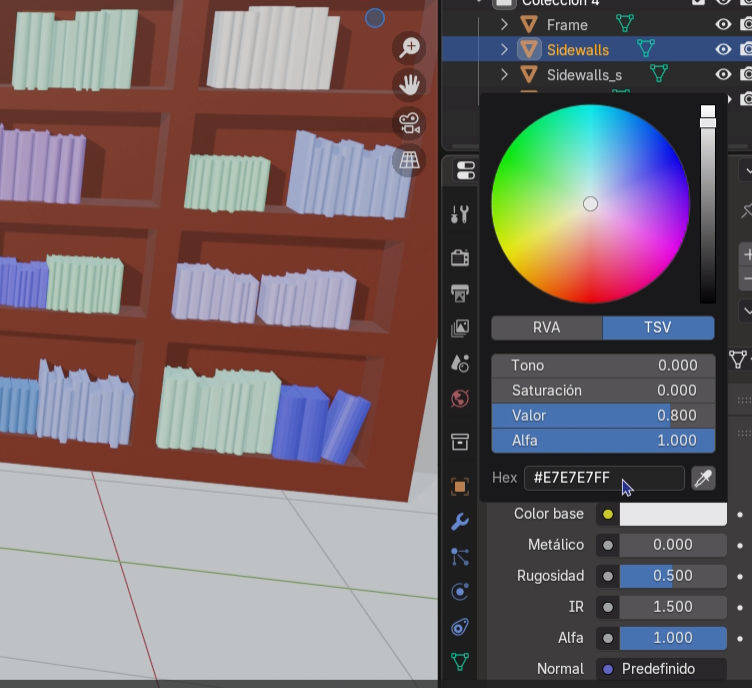Toggle visibility of the Sidewalls object
752x688 pixels.
(x=723, y=49)
